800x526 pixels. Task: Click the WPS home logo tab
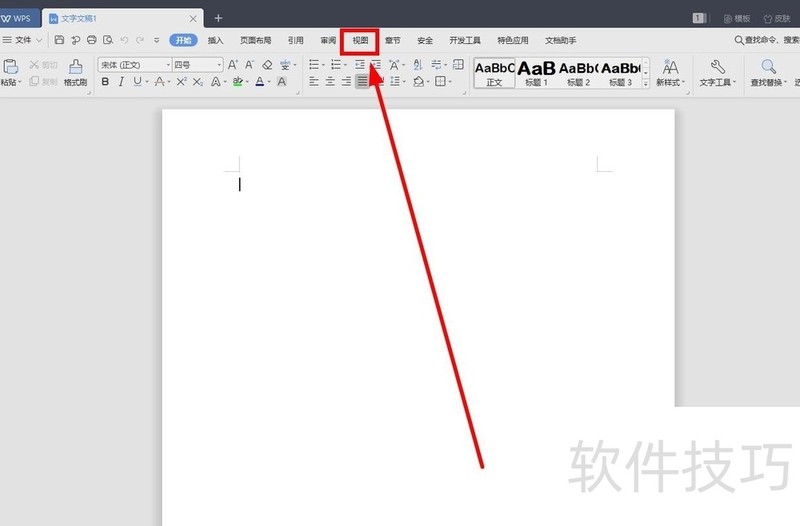16,18
